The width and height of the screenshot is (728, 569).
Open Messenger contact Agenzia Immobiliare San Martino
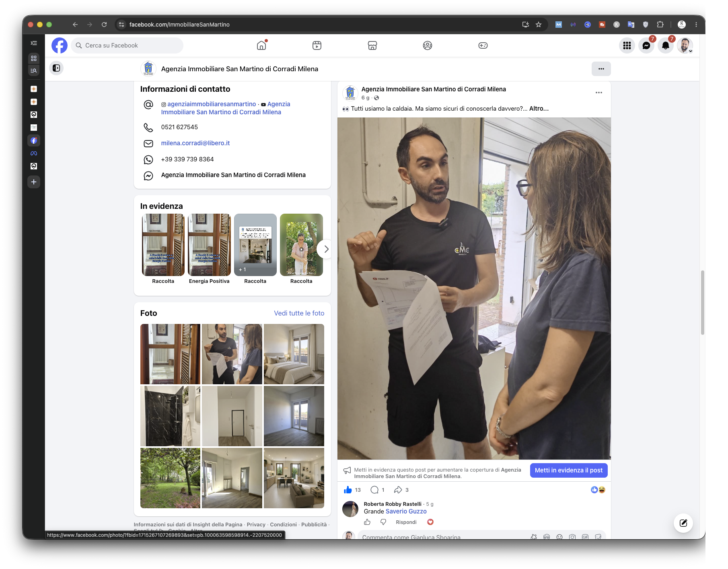pos(233,175)
